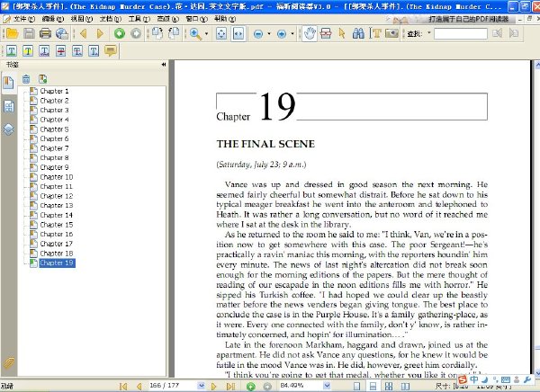Open the page number dropdown 166 / 177
540x392 pixels.
point(201,386)
